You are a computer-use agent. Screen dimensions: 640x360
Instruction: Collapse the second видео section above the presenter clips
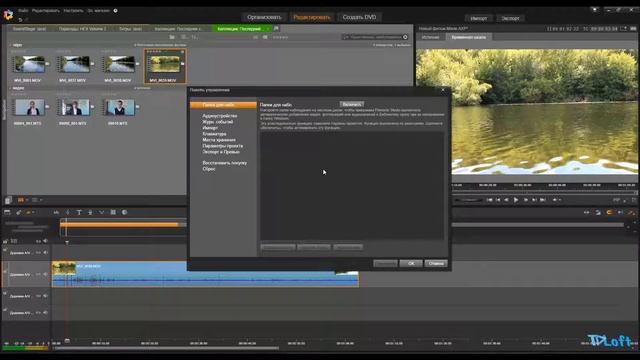pyautogui.click(x=11, y=88)
